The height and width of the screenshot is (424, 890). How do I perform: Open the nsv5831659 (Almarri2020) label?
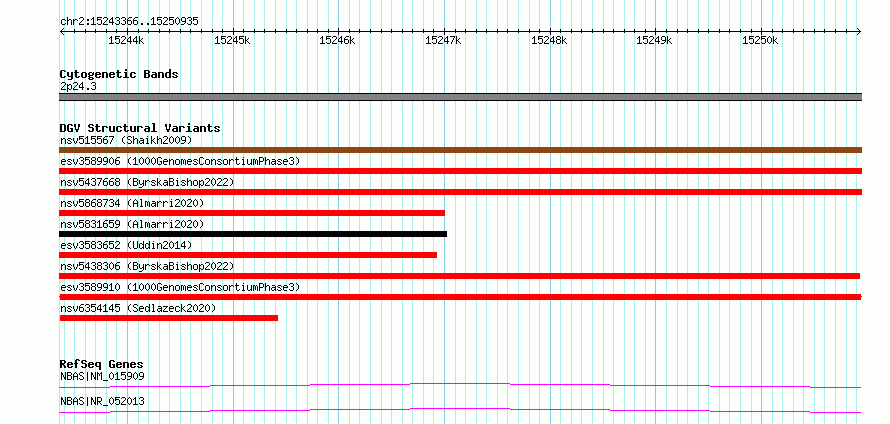[132, 224]
